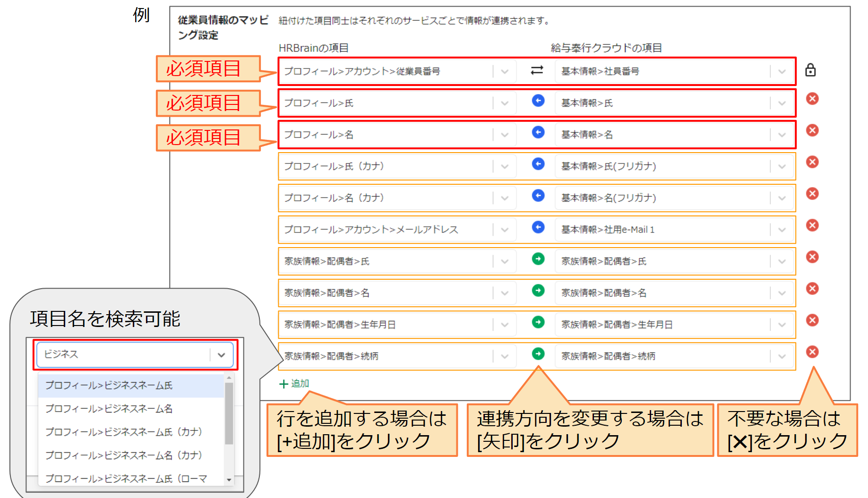
Task: Select option プロフィール>ビジネスネーム名
Action: point(130,409)
